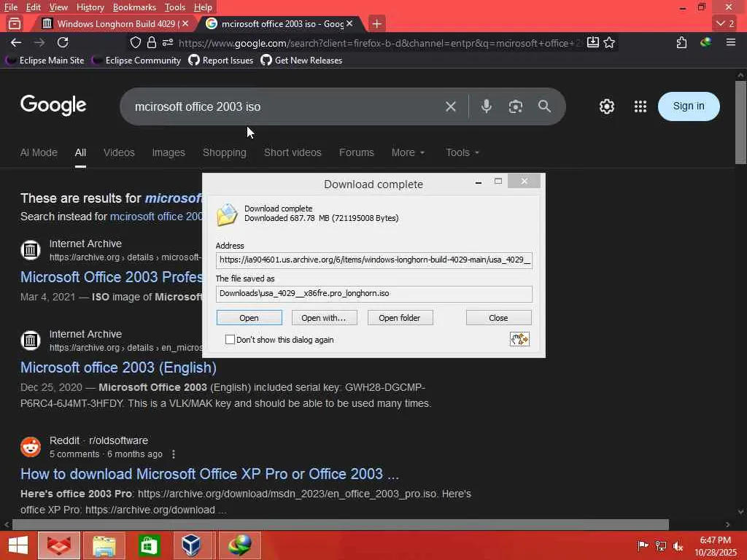747x560 pixels.
Task: Open the extensions puzzle icon
Action: pos(682,43)
